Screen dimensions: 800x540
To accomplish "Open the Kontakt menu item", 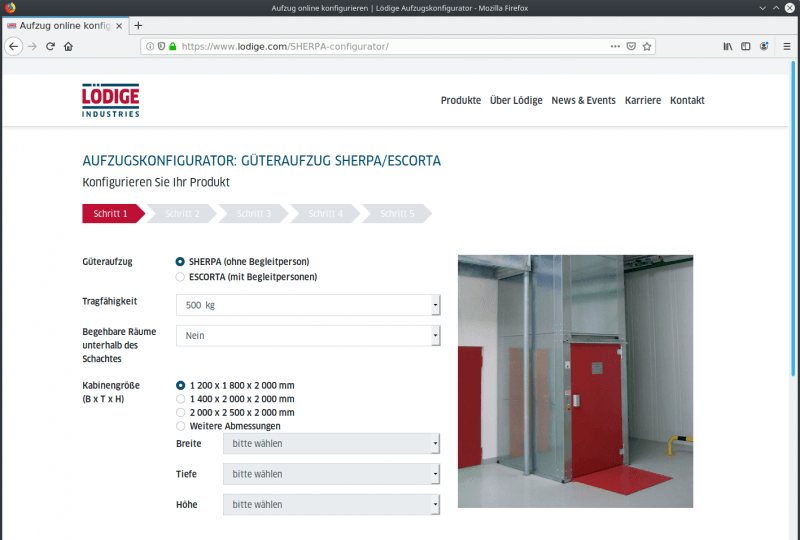I will click(687, 101).
